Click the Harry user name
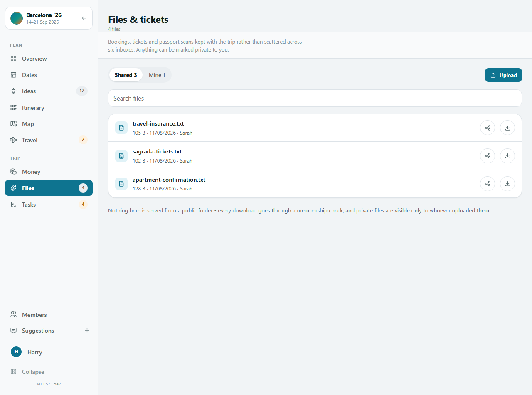532x395 pixels. (35, 352)
